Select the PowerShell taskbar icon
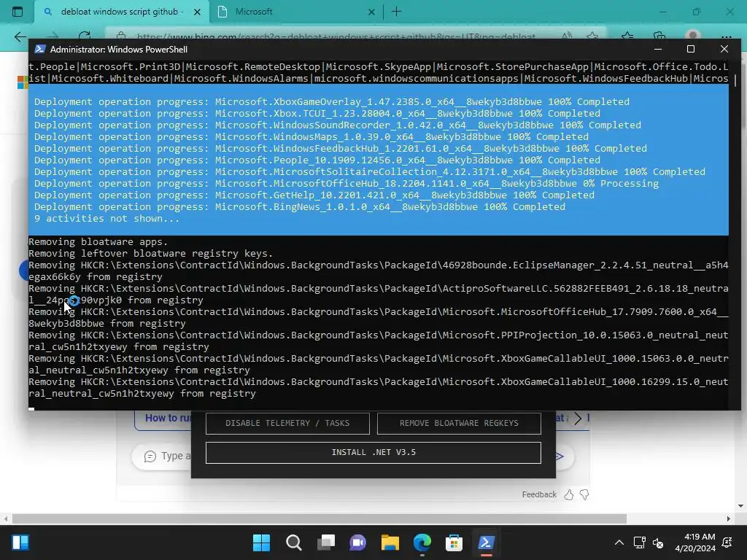This screenshot has height=560, width=747. tap(486, 542)
